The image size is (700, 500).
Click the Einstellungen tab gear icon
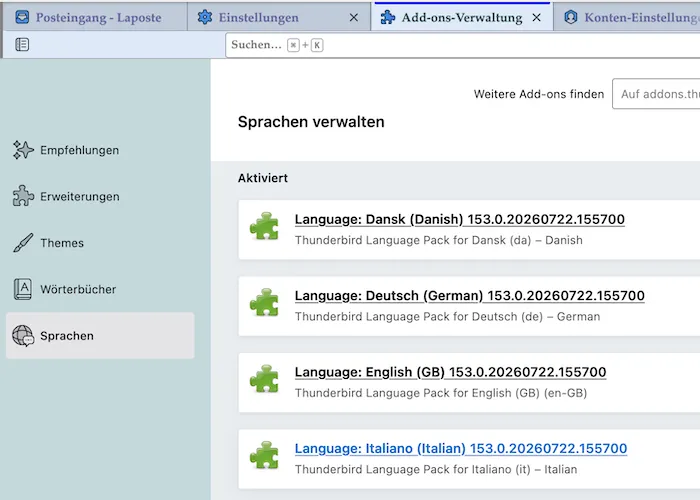pyautogui.click(x=205, y=17)
